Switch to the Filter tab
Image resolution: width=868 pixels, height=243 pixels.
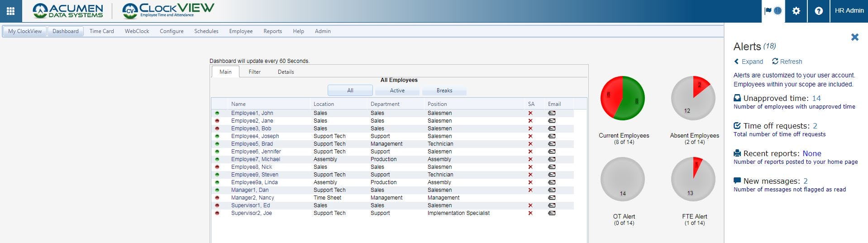254,72
